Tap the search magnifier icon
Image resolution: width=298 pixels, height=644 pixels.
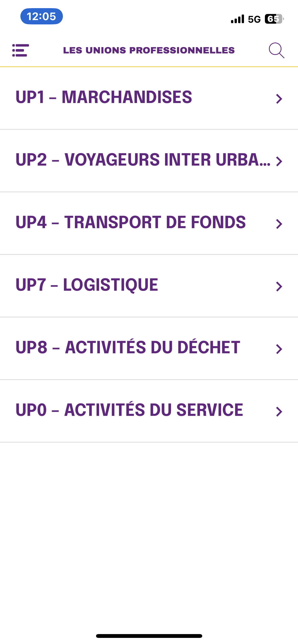pos(277,50)
